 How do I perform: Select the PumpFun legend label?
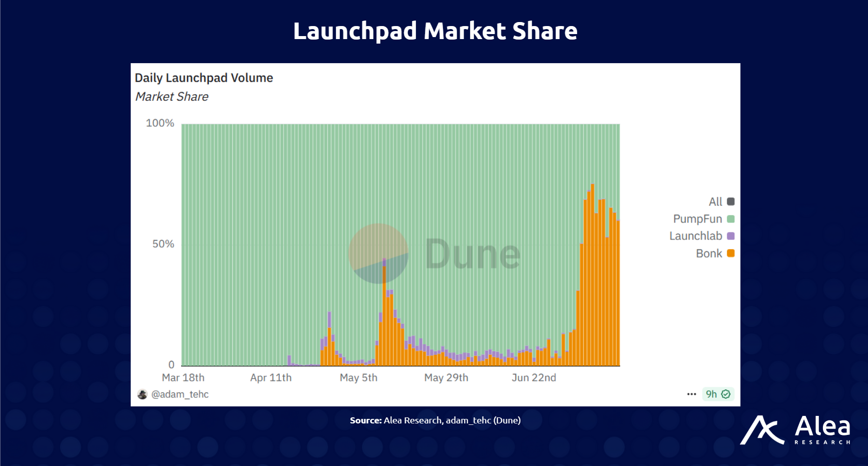(697, 219)
